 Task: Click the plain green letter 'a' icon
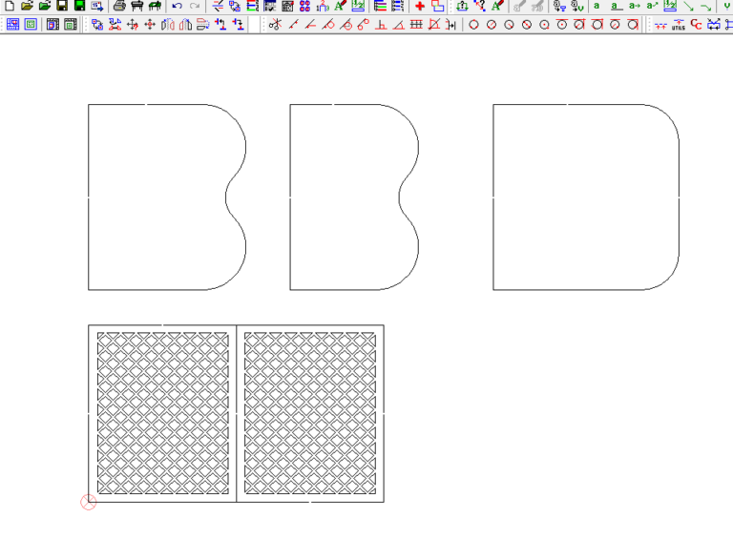[x=597, y=7]
